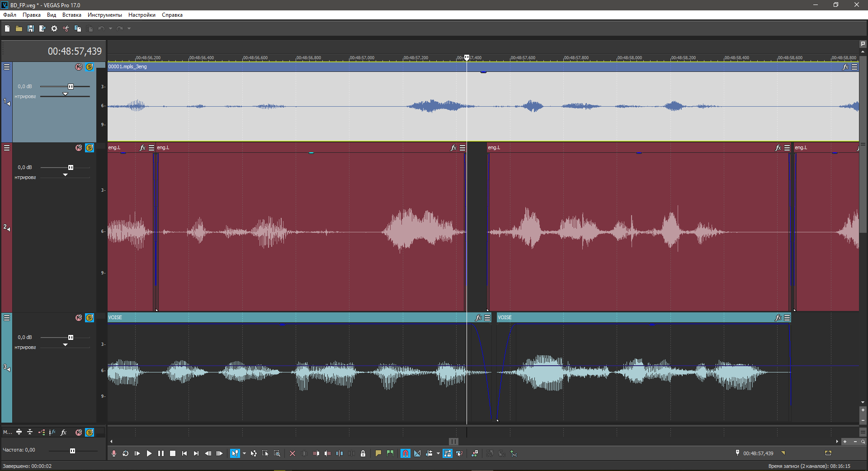Click the red X delete icon
The height and width of the screenshot is (471, 868).
point(292,453)
